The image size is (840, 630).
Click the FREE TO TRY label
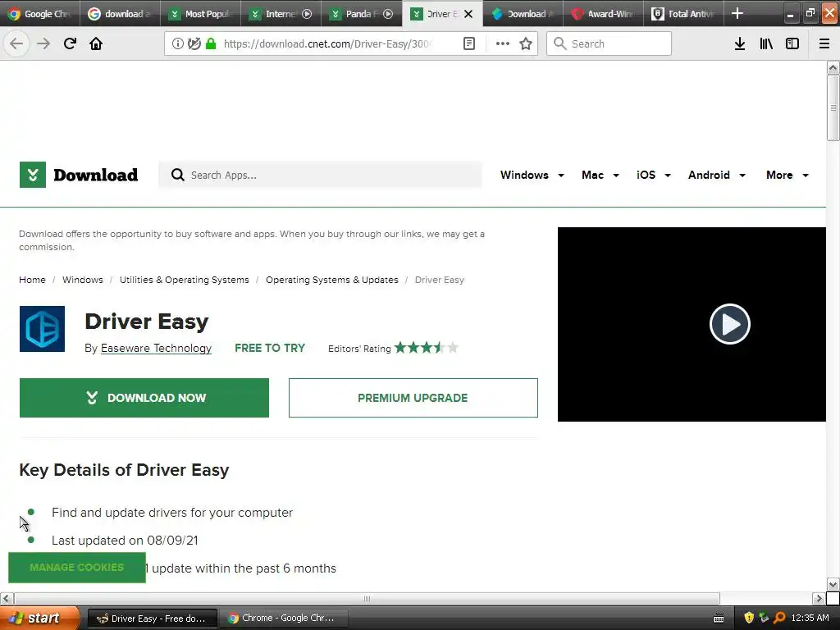(269, 348)
